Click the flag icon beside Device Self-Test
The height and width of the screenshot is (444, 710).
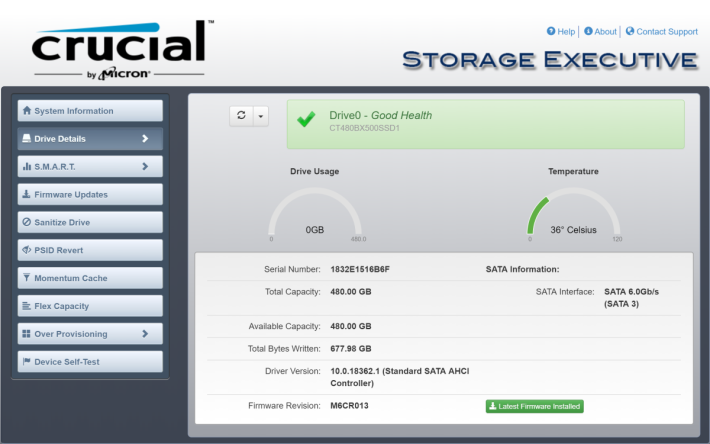click(27, 361)
